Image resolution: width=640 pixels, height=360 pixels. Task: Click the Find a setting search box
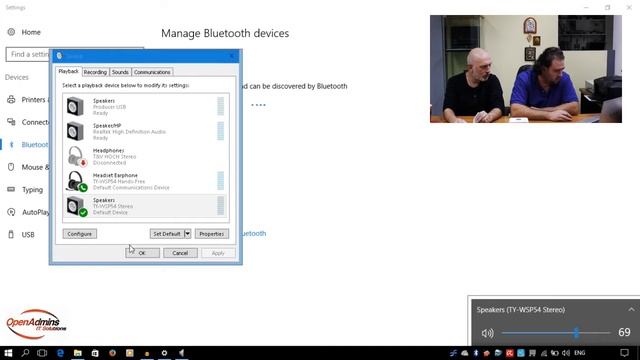point(28,54)
